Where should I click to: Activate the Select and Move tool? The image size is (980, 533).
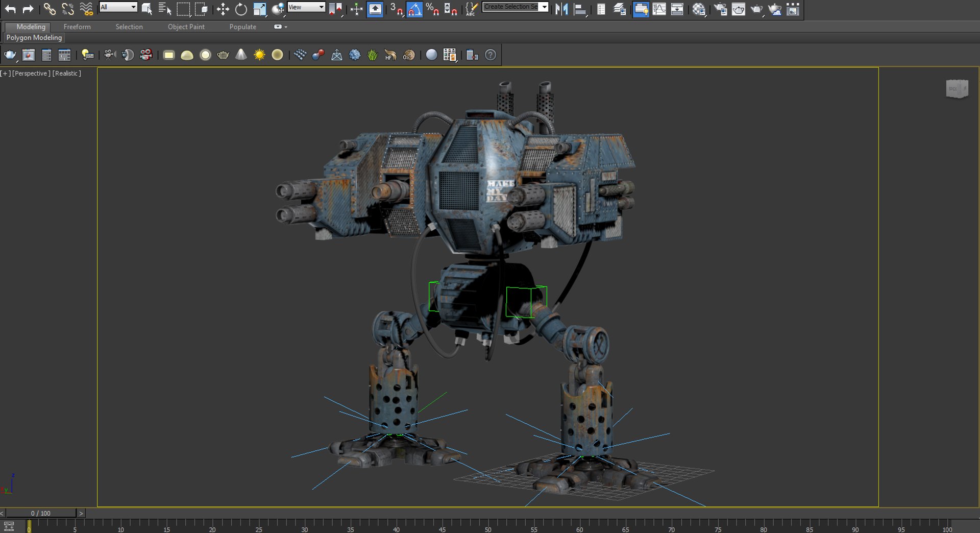point(223,9)
